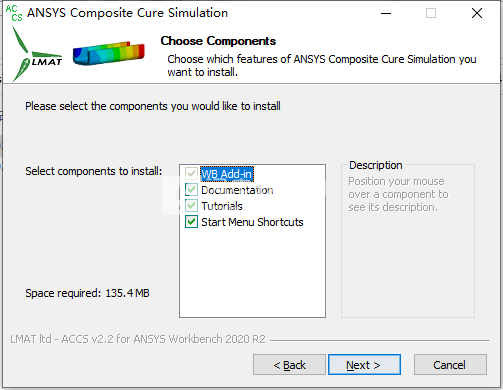This screenshot has height=390, width=503.
Task: Click the colorful composite beam simulation image
Action: (x=109, y=53)
